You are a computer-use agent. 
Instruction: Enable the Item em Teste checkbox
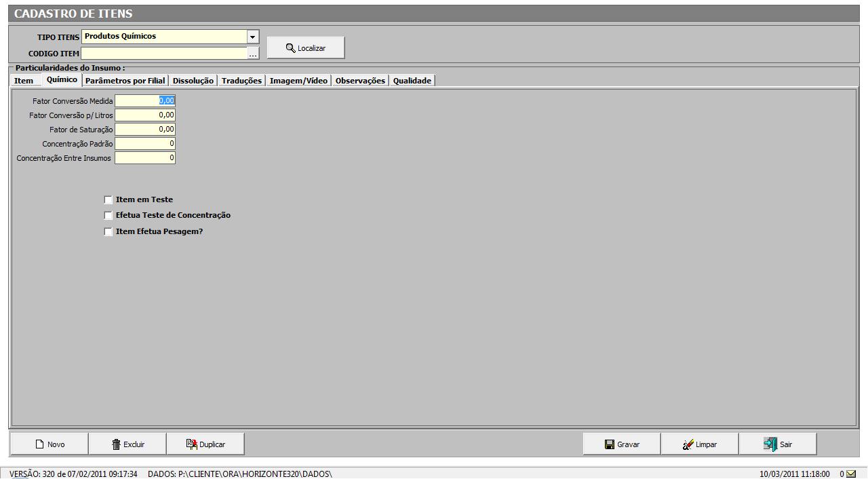click(108, 200)
